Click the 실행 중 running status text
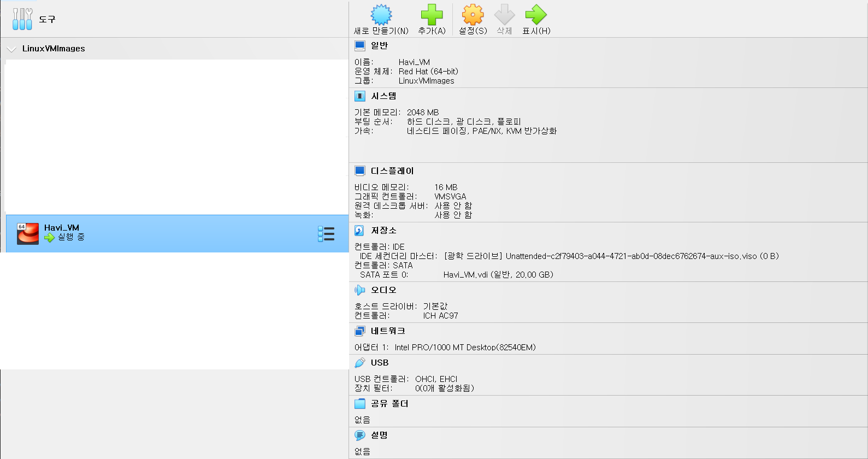 [x=71, y=237]
